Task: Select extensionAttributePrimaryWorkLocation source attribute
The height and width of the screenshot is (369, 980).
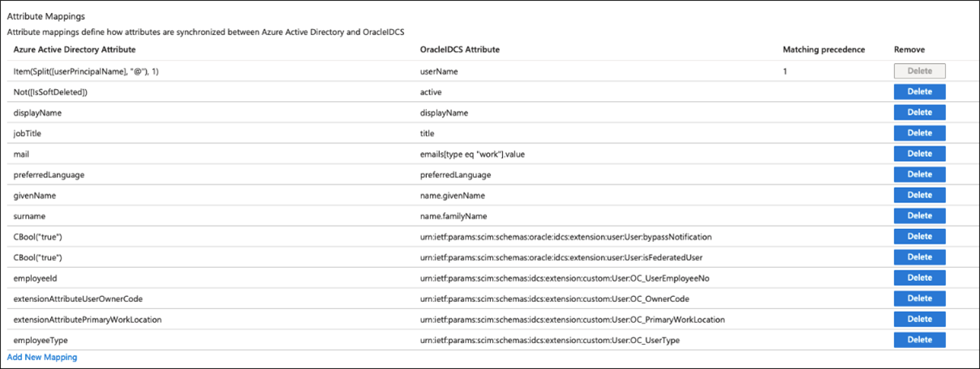Action: tap(87, 320)
